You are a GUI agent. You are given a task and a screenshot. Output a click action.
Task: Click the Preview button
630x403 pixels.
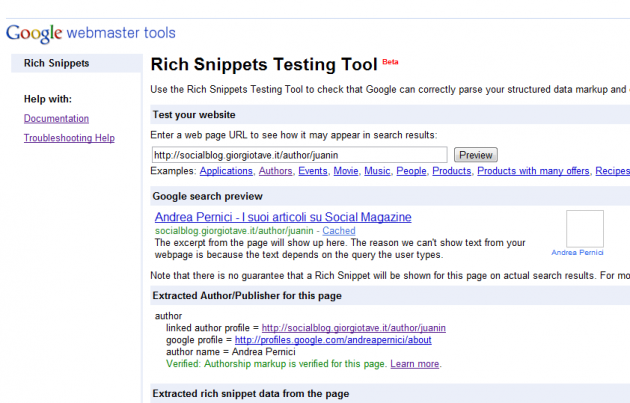(476, 155)
